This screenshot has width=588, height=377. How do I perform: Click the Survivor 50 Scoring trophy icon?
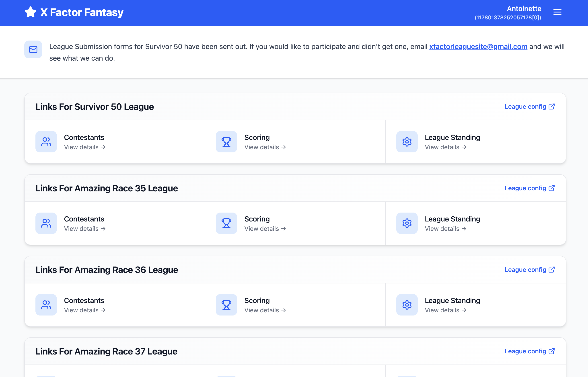(x=226, y=142)
